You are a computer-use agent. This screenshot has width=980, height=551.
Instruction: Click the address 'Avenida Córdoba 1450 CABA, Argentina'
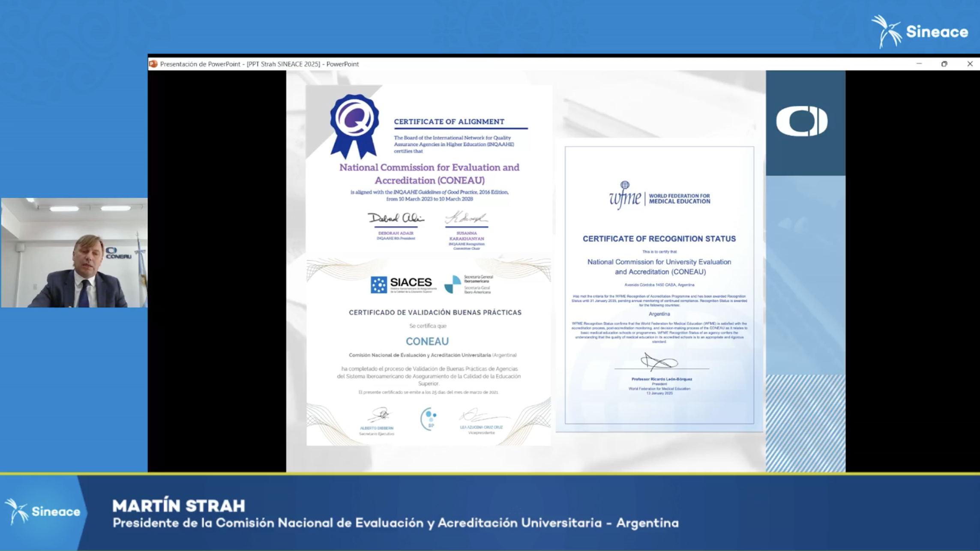659,284
